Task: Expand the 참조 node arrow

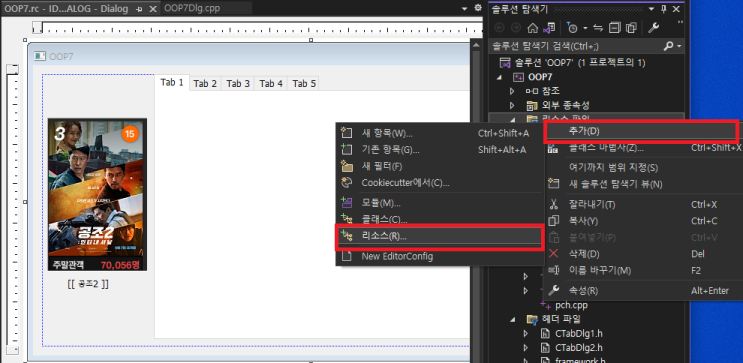Action: [x=512, y=91]
